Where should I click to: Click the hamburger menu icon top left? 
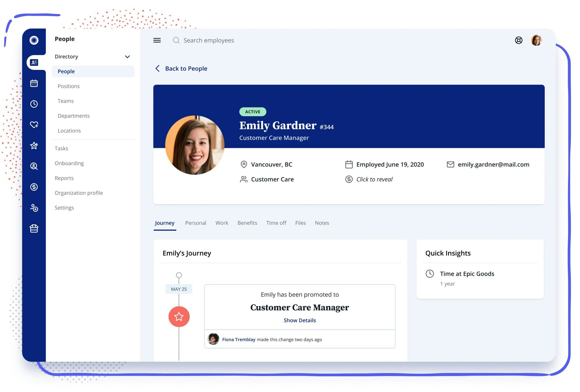[157, 40]
